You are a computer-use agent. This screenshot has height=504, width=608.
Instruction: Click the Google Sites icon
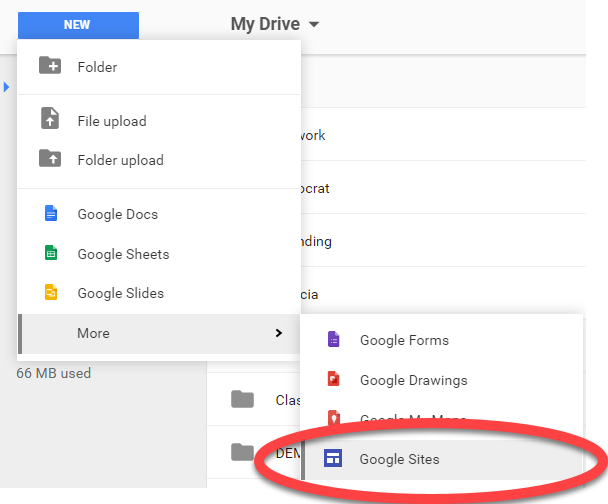[332, 459]
